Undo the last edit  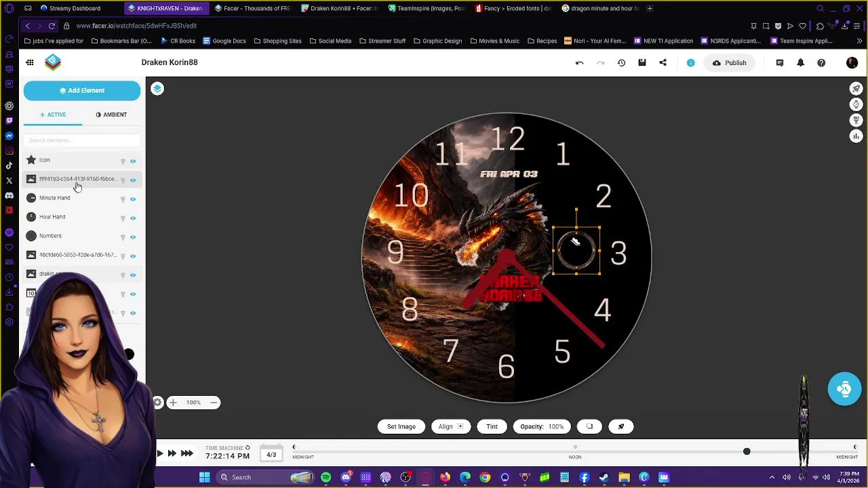coord(579,62)
